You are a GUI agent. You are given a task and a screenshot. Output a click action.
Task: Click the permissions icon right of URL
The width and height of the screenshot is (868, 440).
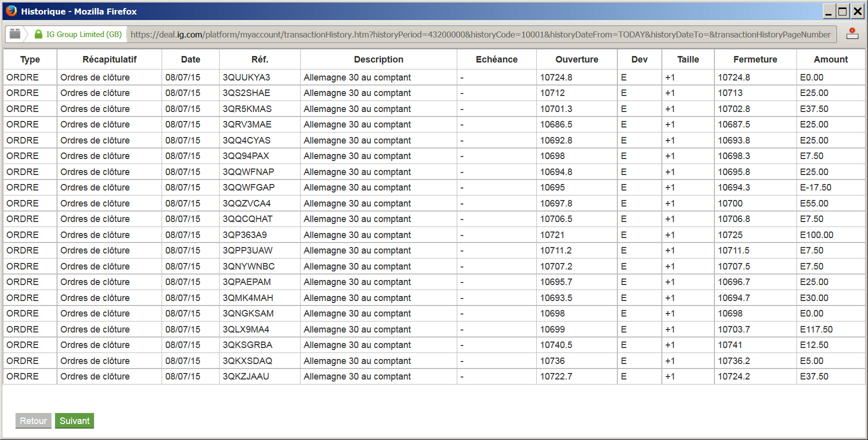[852, 34]
